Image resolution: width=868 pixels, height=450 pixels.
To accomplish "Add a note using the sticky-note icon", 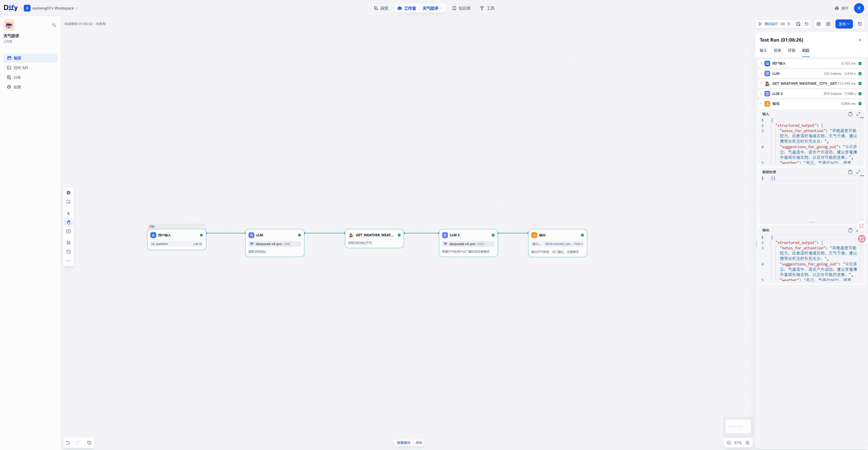I will coord(68,202).
